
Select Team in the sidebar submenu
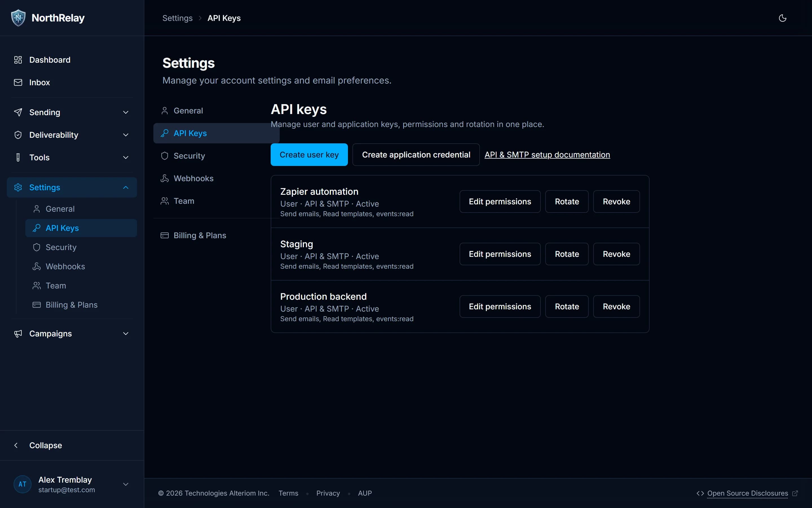[81, 286]
